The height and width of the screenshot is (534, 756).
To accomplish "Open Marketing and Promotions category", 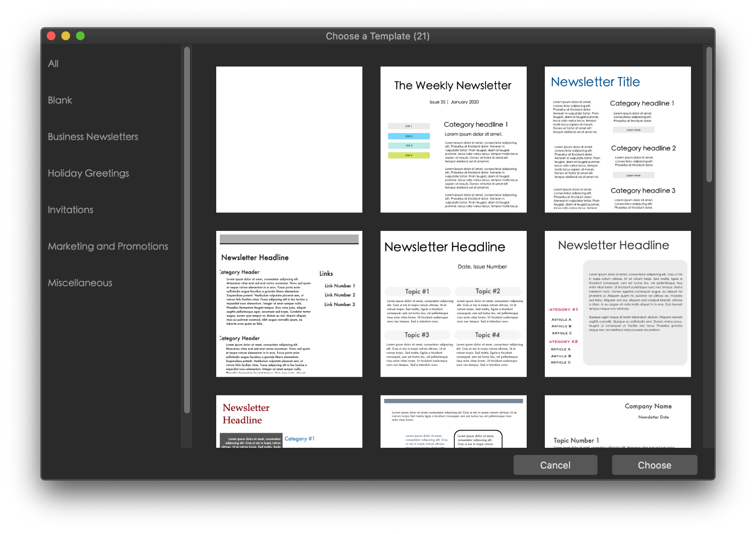I will tap(108, 247).
